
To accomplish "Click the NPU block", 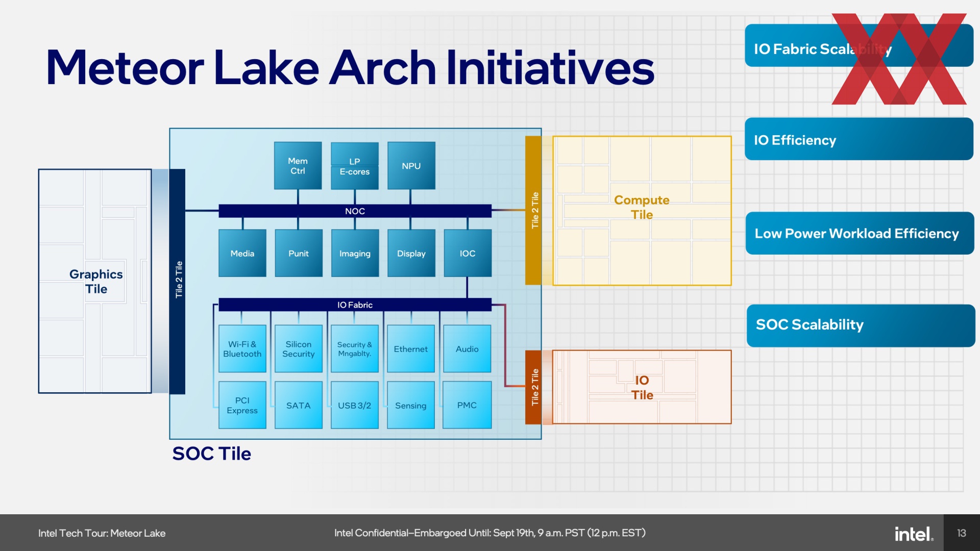I will coord(411,166).
